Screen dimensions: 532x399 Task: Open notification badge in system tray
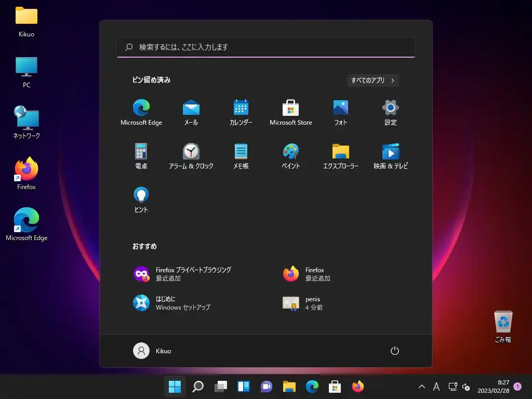point(517,387)
